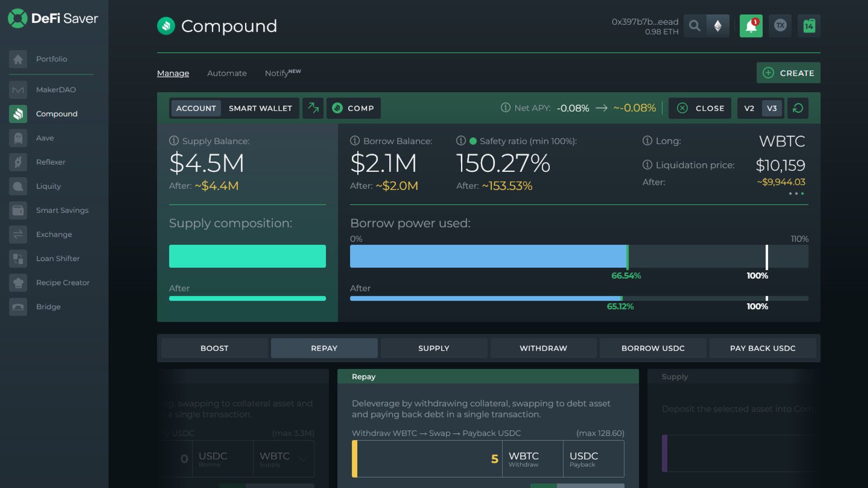Open the TX transaction history icon

pyautogui.click(x=780, y=25)
